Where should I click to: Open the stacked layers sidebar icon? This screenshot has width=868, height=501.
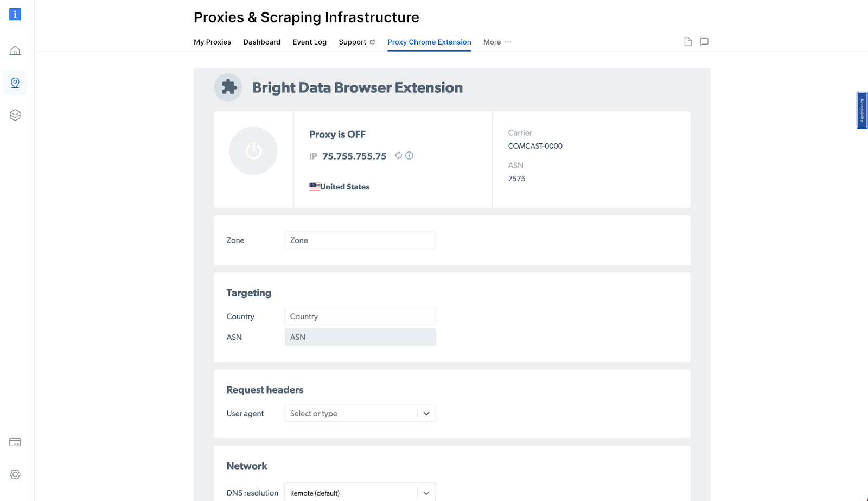(15, 115)
